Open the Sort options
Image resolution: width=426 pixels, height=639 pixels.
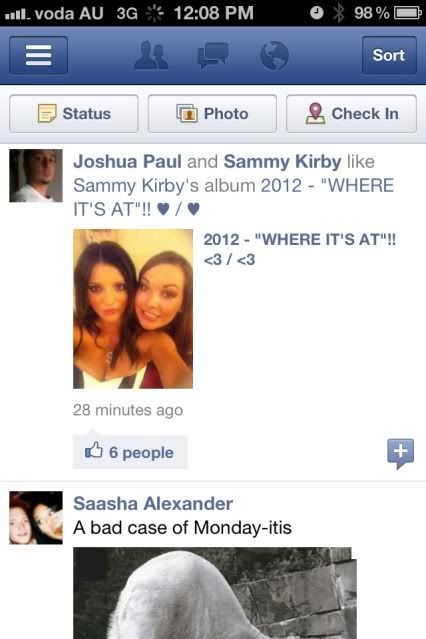389,55
